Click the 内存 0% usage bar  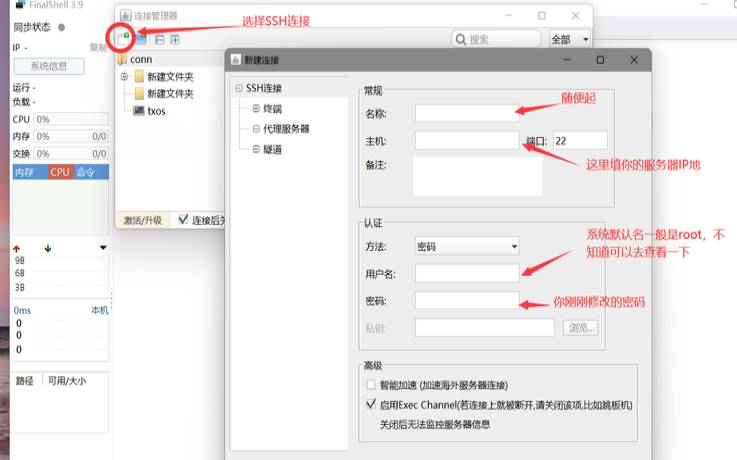71,136
